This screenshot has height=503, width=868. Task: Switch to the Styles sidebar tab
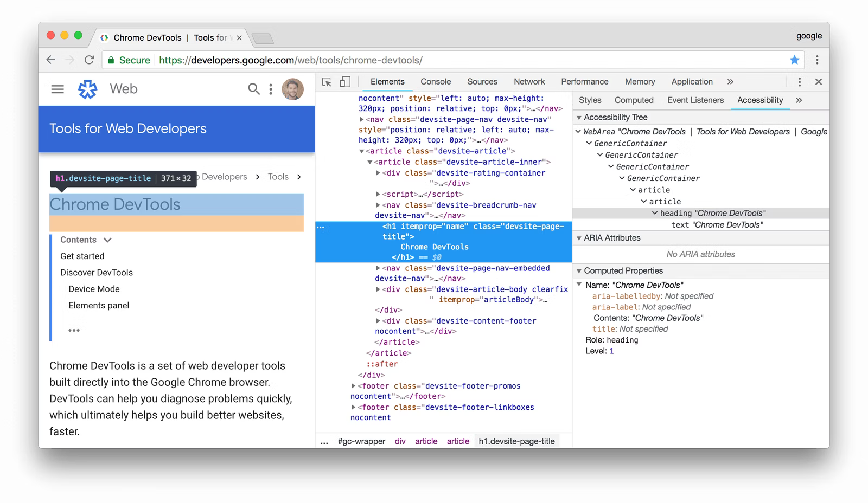(590, 100)
